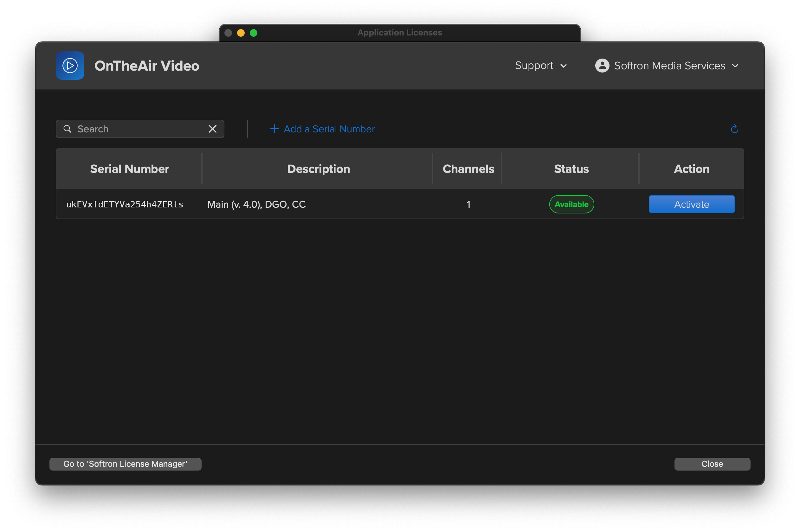Minimize the Application Licenses window
Viewport: 800px width, 532px height.
[x=241, y=33]
